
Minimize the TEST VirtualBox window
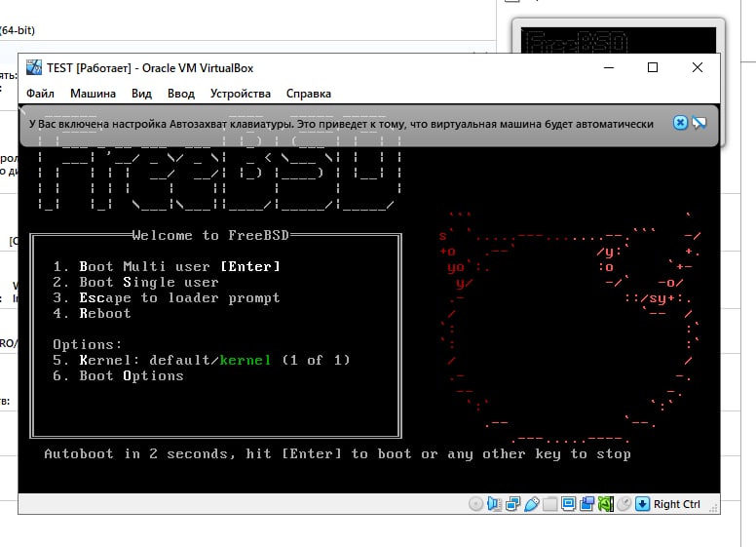point(609,67)
